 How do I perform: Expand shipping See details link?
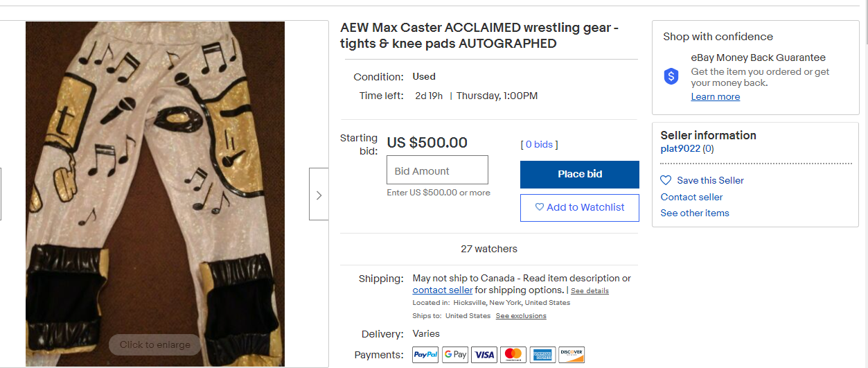tap(590, 291)
